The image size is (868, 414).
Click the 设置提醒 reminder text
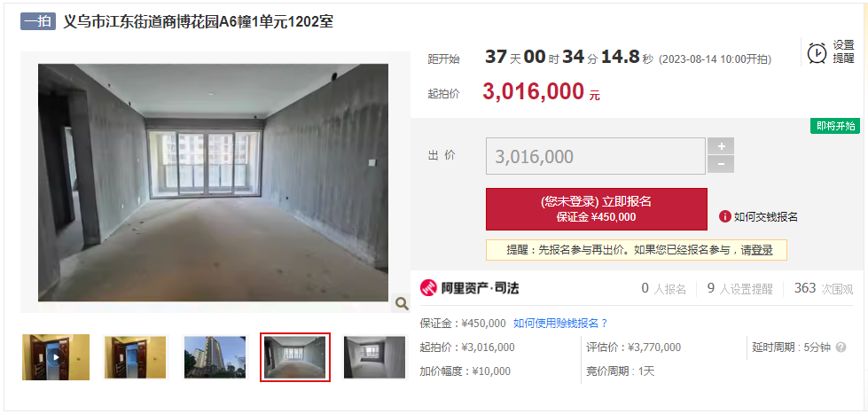coord(844,52)
